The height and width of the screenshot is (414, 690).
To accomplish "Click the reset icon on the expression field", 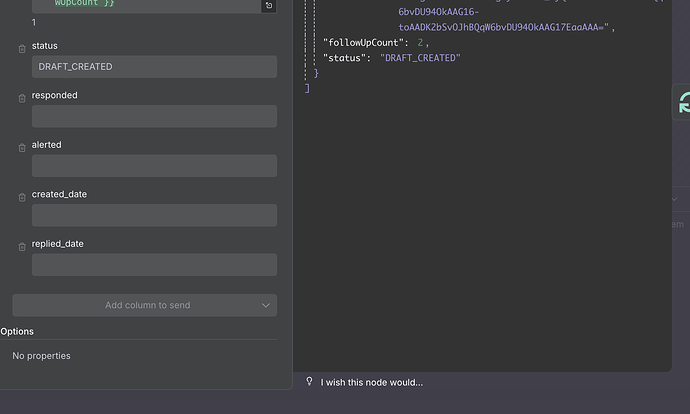I will pyautogui.click(x=269, y=6).
